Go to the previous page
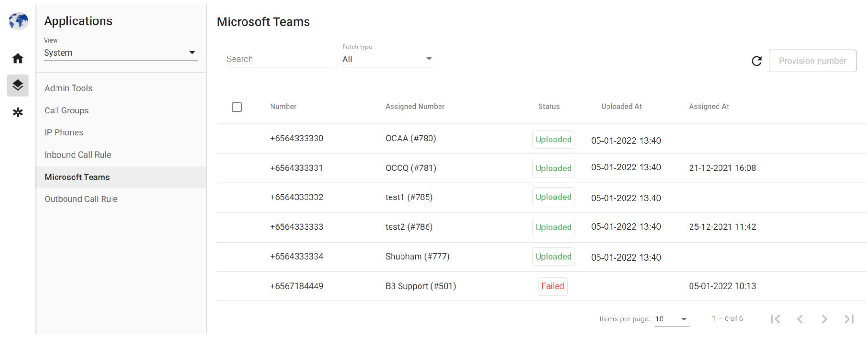This screenshot has width=868, height=337. click(800, 319)
